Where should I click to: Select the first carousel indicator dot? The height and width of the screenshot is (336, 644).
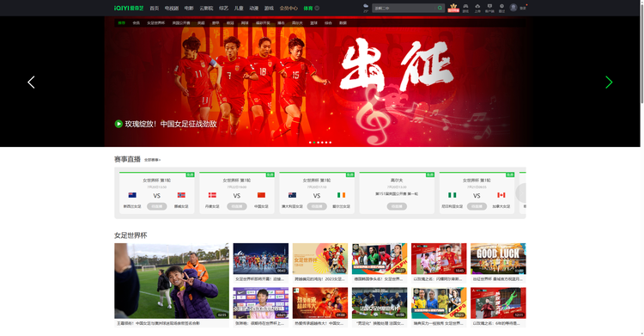[x=310, y=143]
